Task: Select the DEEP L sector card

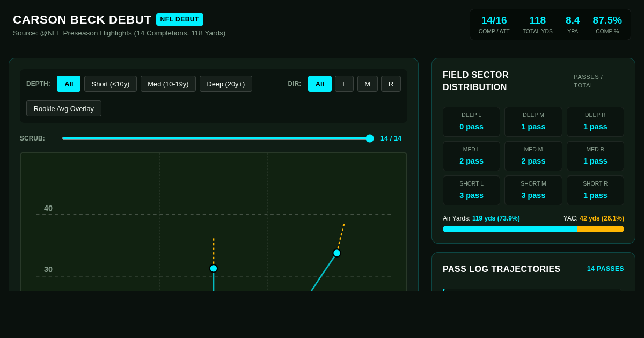Action: (x=471, y=122)
